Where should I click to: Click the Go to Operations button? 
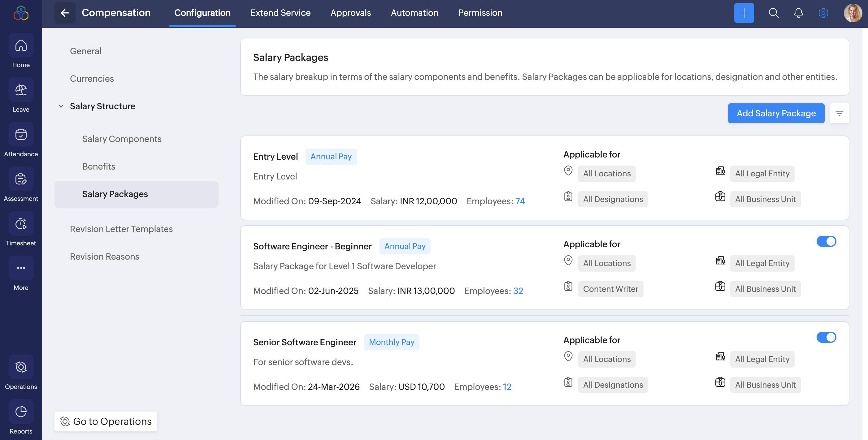[x=106, y=421]
